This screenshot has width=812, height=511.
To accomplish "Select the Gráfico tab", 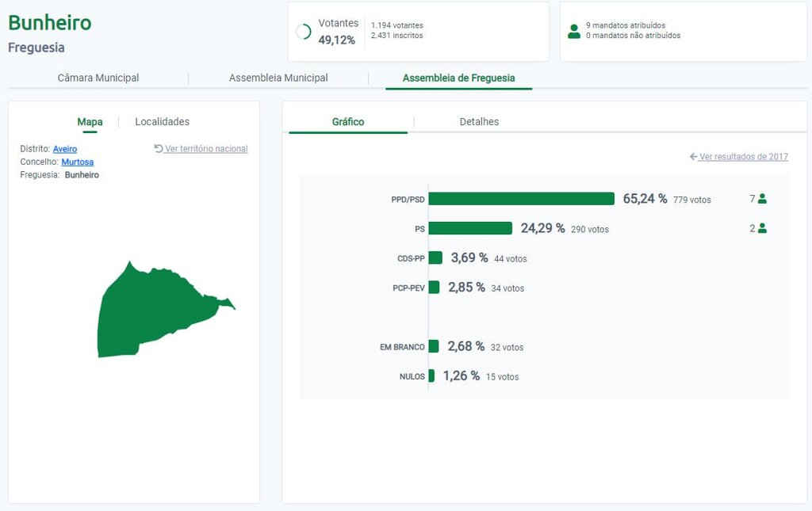I will coord(348,122).
